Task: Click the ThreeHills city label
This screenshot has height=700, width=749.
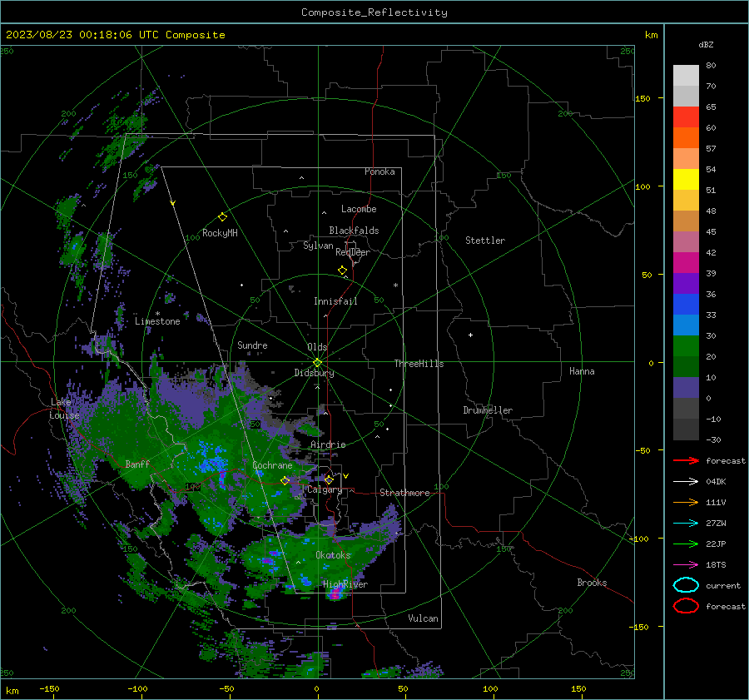Action: tap(419, 364)
